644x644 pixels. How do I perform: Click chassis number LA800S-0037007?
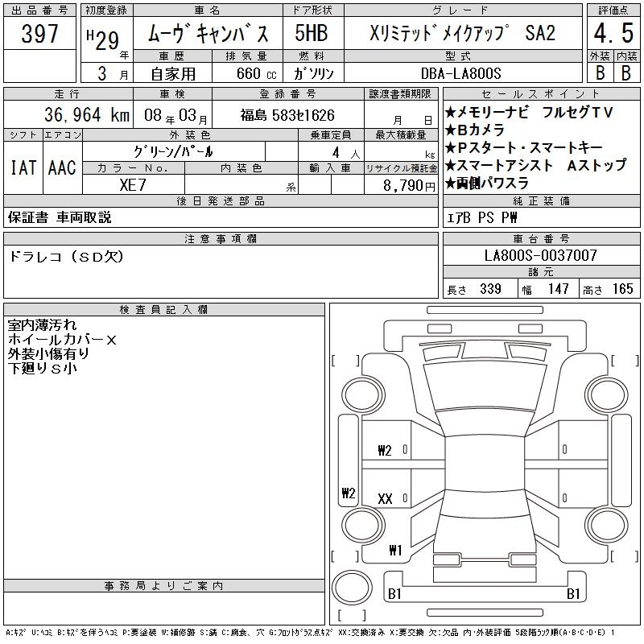point(540,255)
